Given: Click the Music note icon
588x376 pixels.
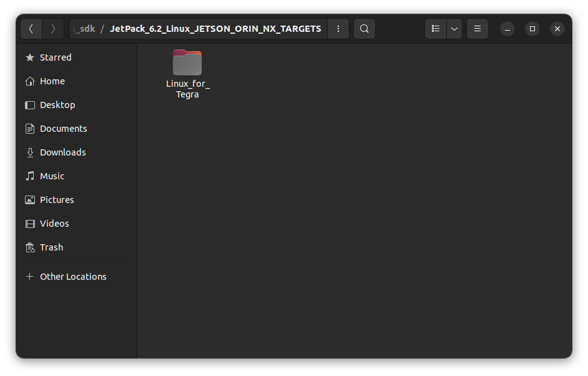Looking at the screenshot, I should pos(29,176).
